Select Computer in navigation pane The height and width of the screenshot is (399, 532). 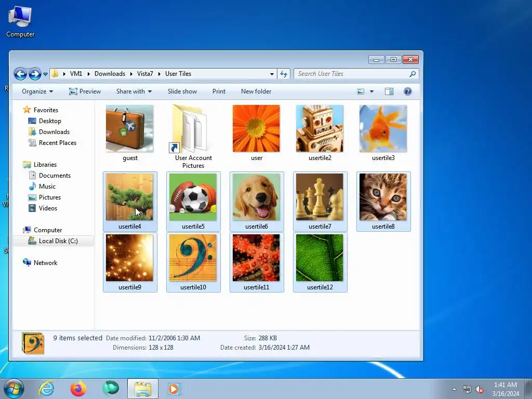pos(47,230)
